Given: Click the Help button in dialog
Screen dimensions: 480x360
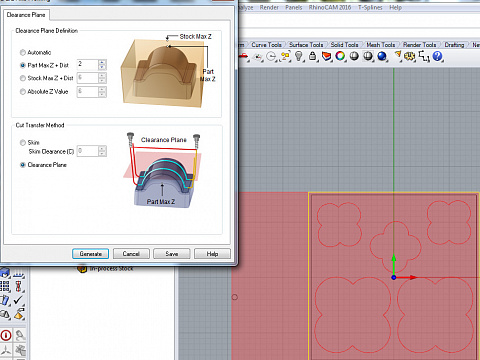Looking at the screenshot, I should [212, 254].
